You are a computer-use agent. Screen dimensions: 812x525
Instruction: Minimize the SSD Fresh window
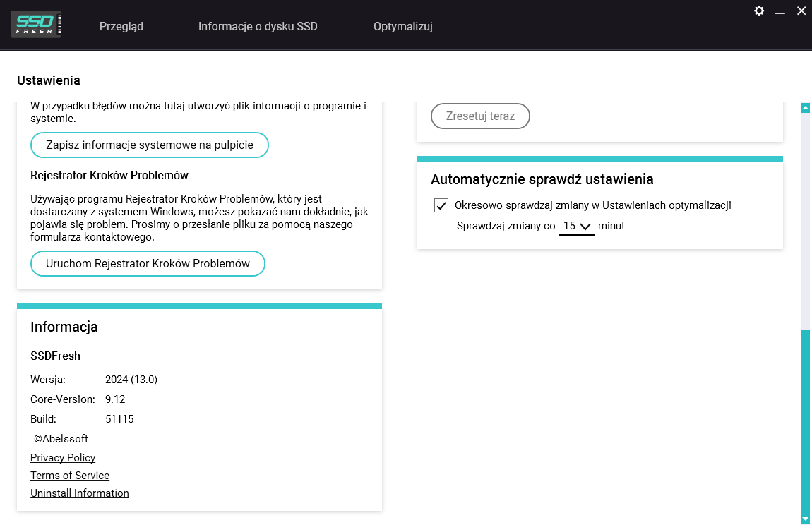pyautogui.click(x=780, y=11)
